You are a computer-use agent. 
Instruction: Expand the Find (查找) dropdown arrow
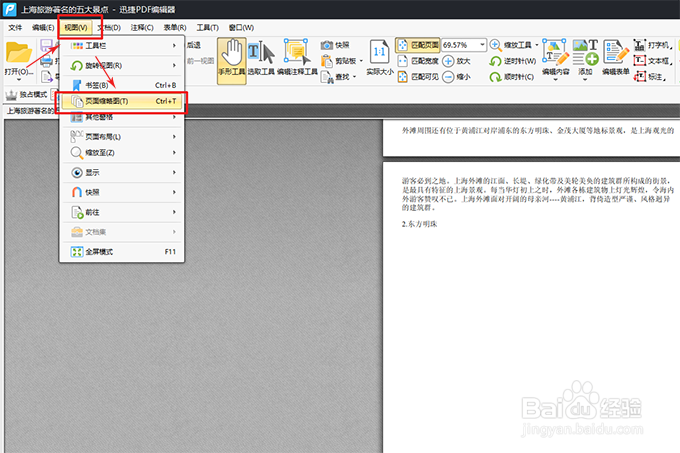pos(354,77)
